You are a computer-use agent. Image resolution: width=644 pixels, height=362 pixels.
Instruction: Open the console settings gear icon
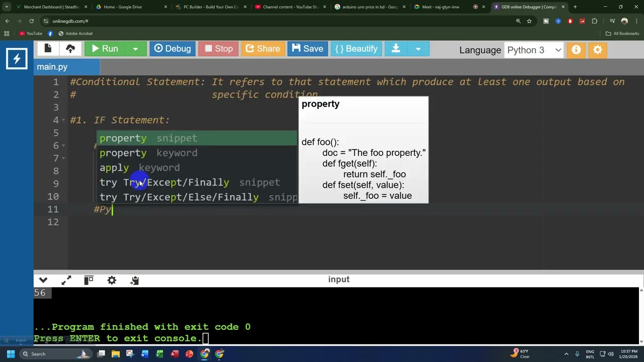[x=112, y=280]
